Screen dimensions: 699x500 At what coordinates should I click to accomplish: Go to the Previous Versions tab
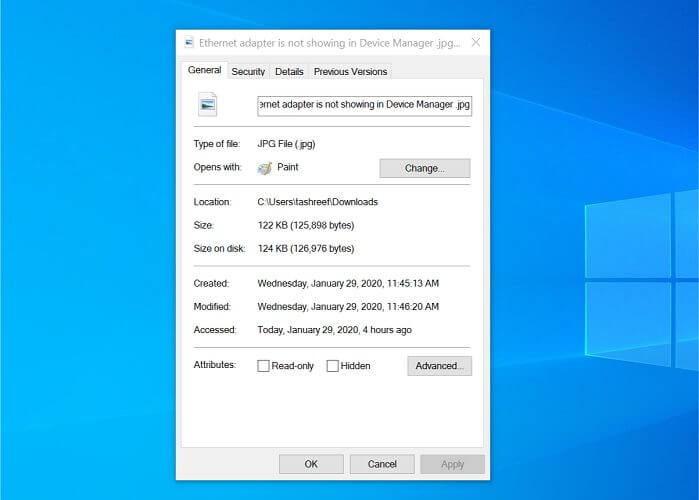coord(350,72)
